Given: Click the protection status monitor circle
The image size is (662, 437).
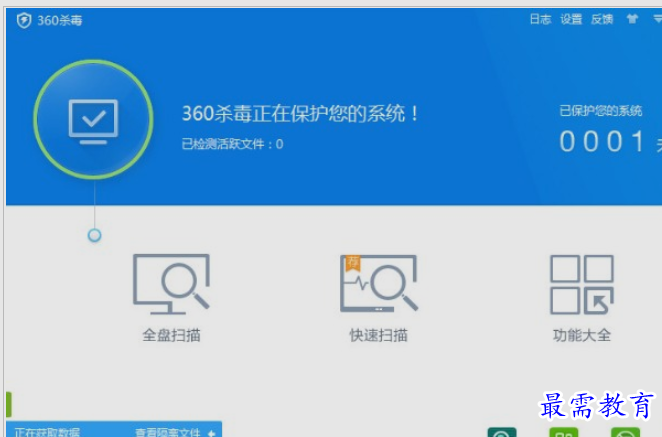Looking at the screenshot, I should point(93,119).
